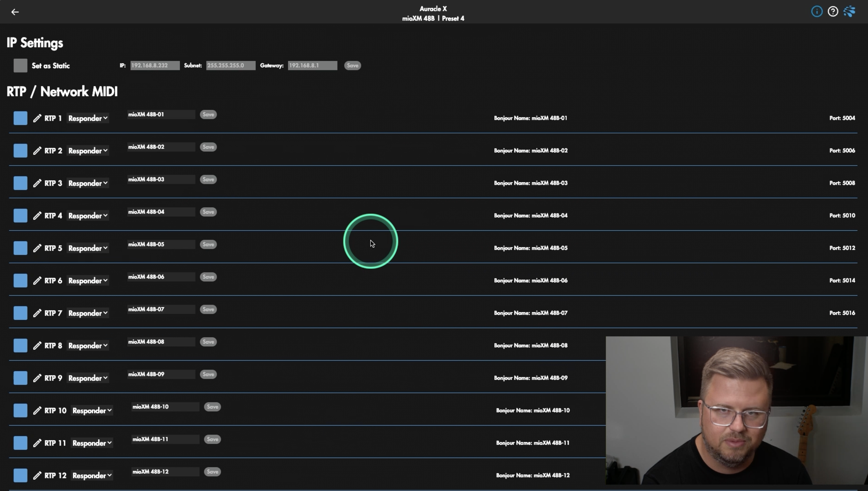Open the RTP 11 Responder dropdown
This screenshot has width=868, height=491.
92,443
